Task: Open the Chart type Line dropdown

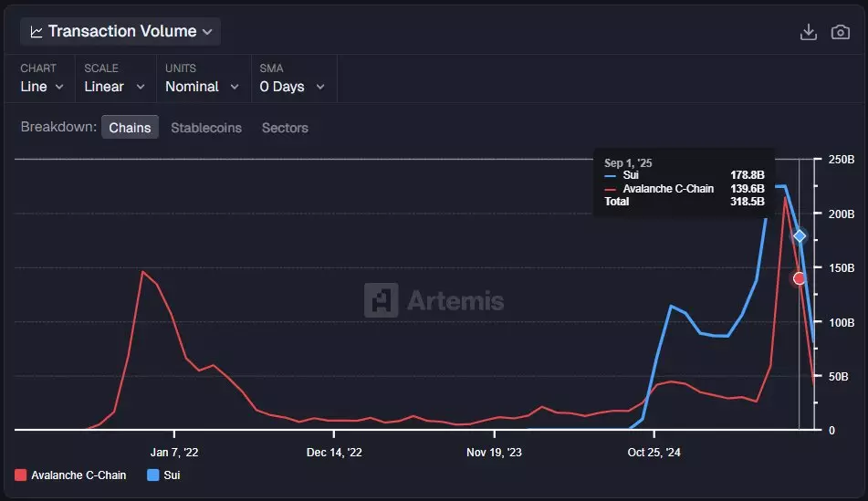Action: [42, 87]
